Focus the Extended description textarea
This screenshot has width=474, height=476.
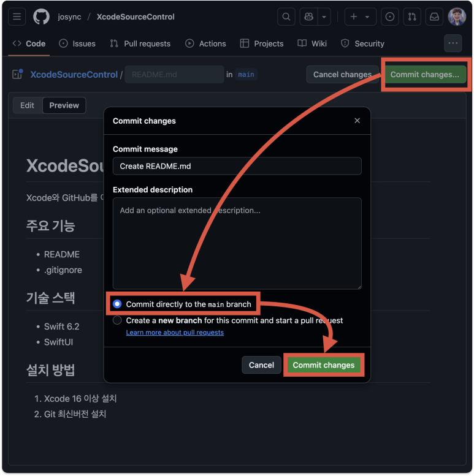point(237,243)
